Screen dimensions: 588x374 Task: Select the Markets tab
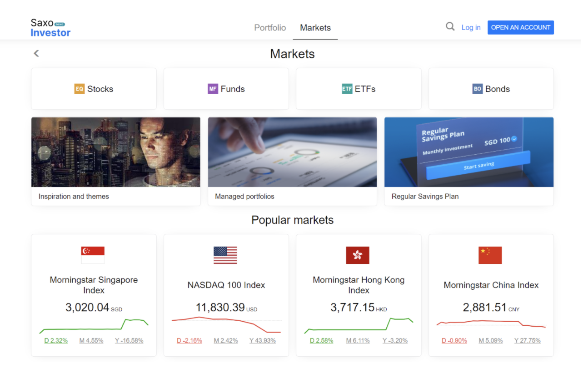315,27
